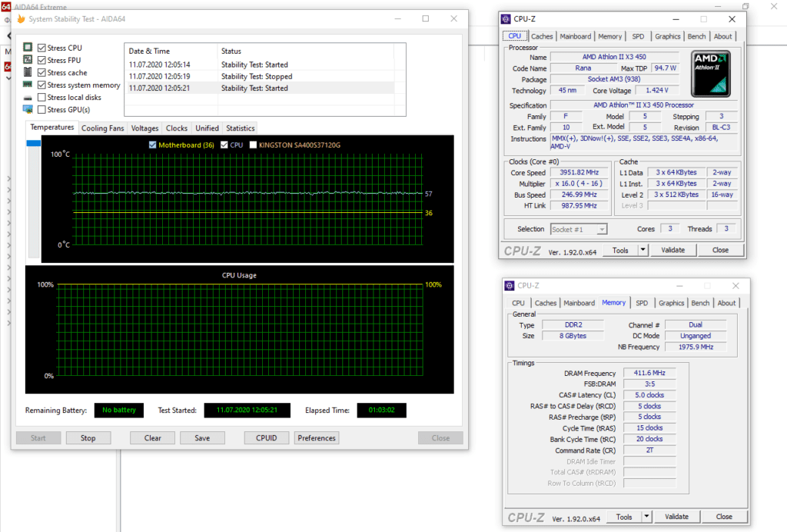Image resolution: width=787 pixels, height=532 pixels.
Task: Switch to the Cooling Fans tab
Action: click(102, 128)
